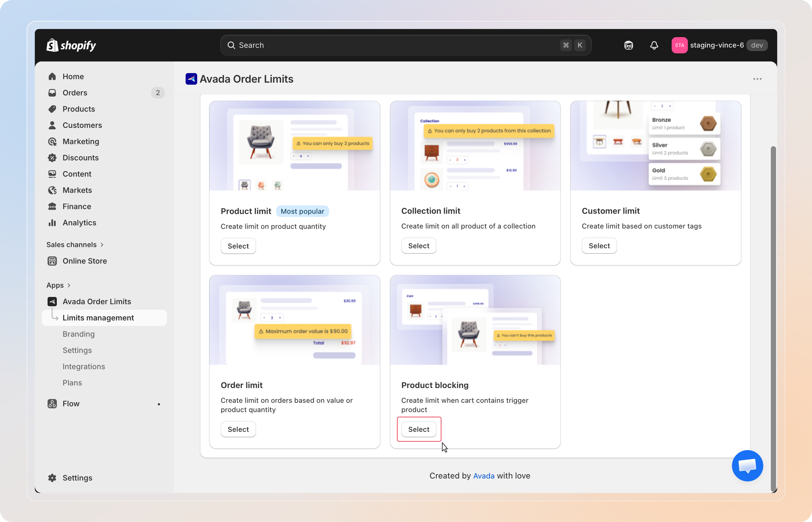Click the Search input field

[406, 45]
